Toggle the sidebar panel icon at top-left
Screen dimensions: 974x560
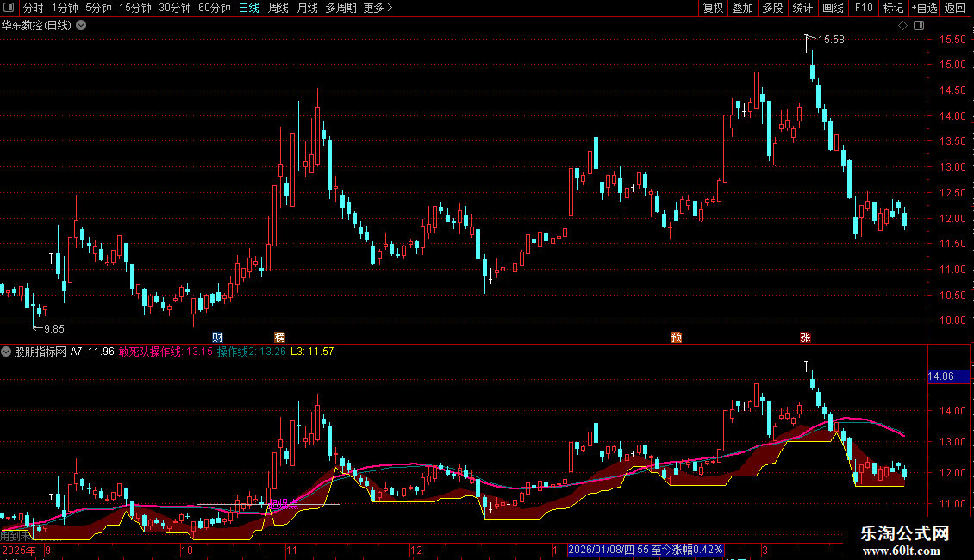(9, 8)
